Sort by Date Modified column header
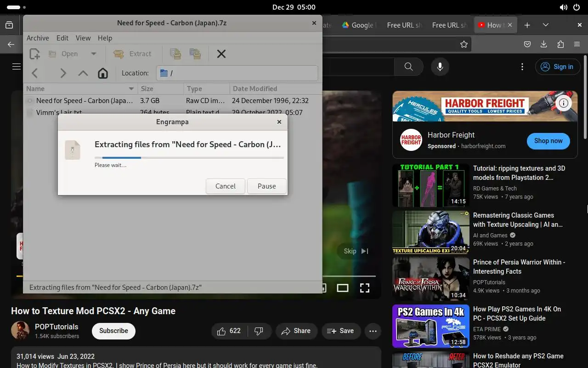588x368 pixels. coord(276,89)
